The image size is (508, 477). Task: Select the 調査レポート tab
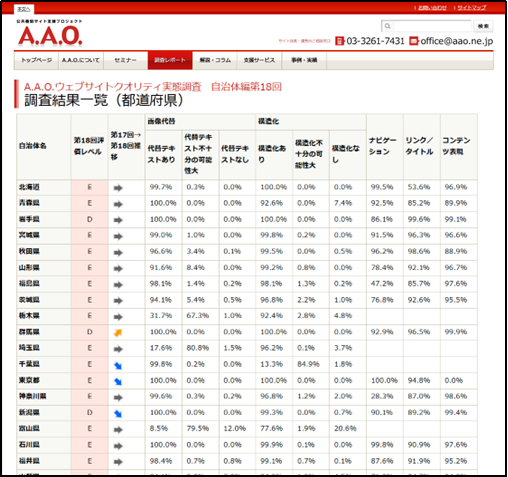[170, 60]
